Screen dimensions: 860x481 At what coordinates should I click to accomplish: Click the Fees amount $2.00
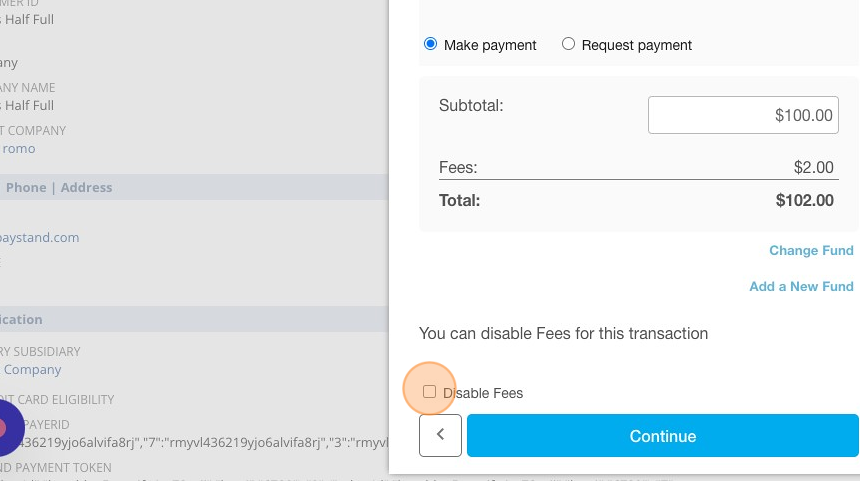pos(813,167)
